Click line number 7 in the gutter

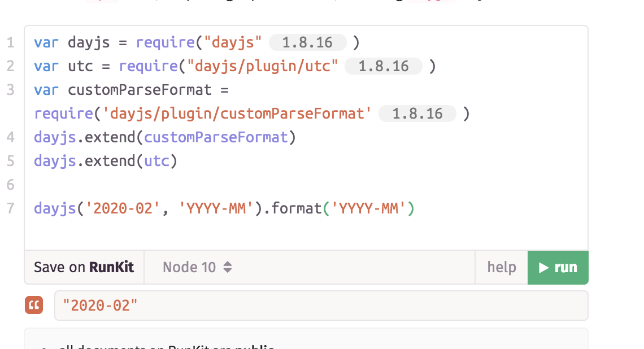(x=10, y=208)
